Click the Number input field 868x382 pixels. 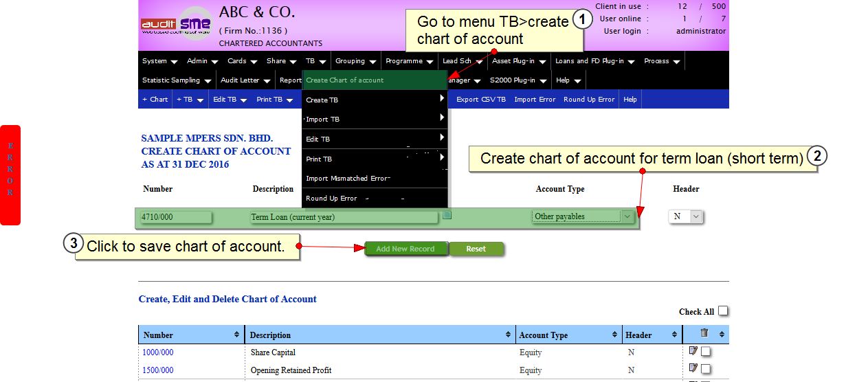tap(176, 217)
